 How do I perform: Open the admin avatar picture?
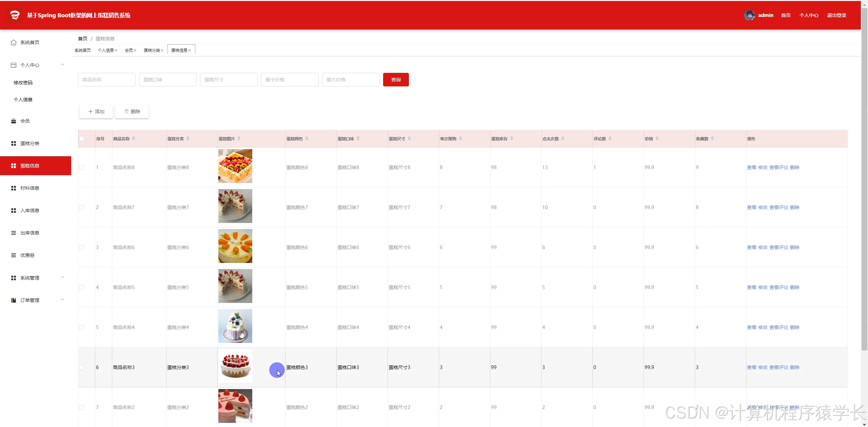coord(749,15)
